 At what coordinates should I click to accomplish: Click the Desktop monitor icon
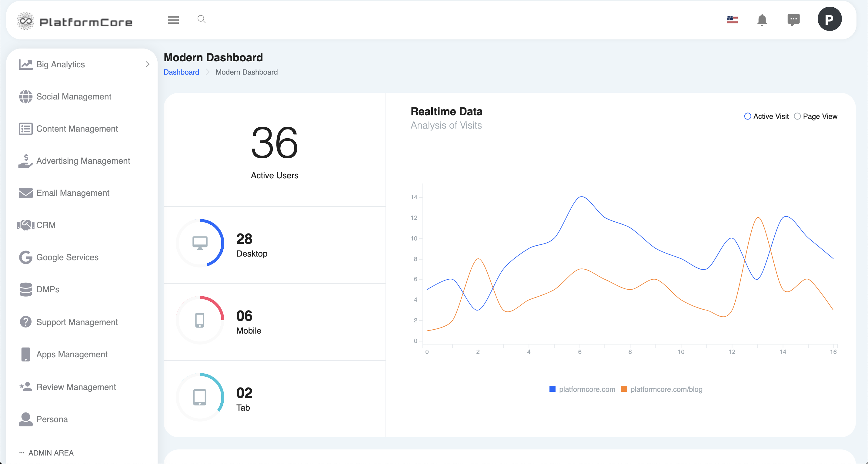(200, 243)
